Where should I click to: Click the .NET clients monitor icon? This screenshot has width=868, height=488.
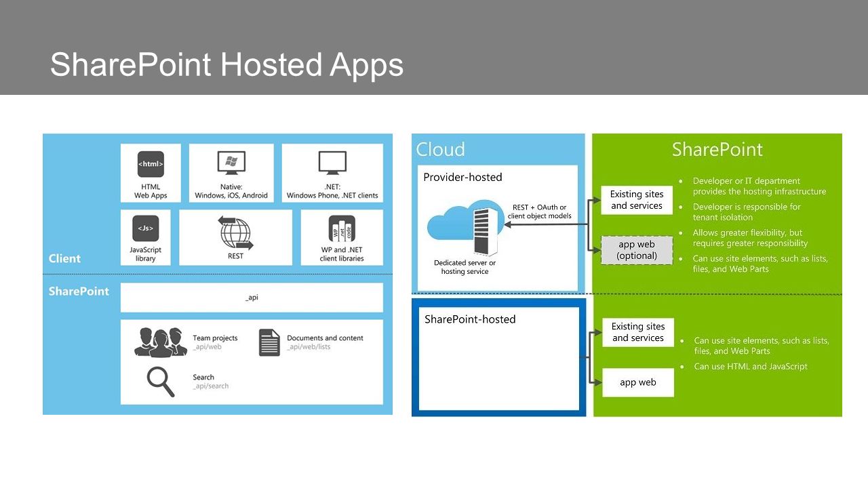click(x=332, y=163)
